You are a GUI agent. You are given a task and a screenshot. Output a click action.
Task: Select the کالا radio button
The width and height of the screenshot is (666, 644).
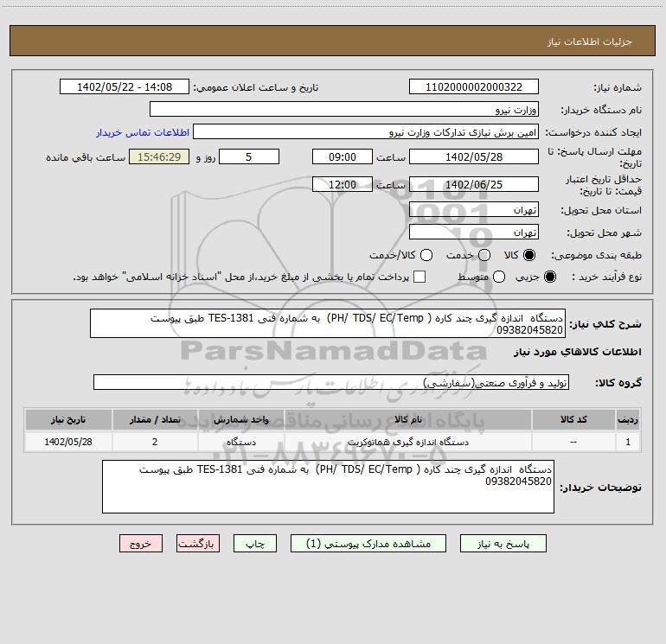tap(529, 255)
